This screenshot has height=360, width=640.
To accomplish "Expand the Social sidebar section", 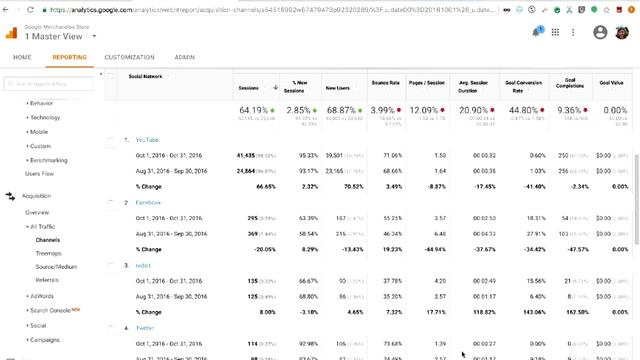I will pos(36,326).
